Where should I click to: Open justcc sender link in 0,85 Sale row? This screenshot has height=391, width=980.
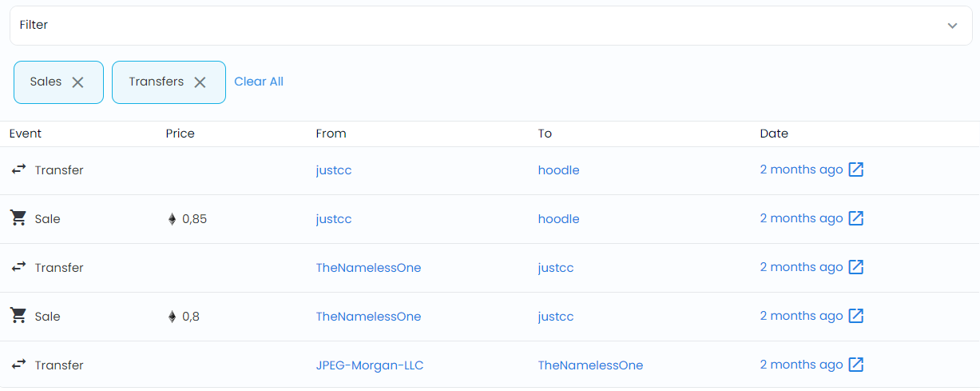pos(334,219)
